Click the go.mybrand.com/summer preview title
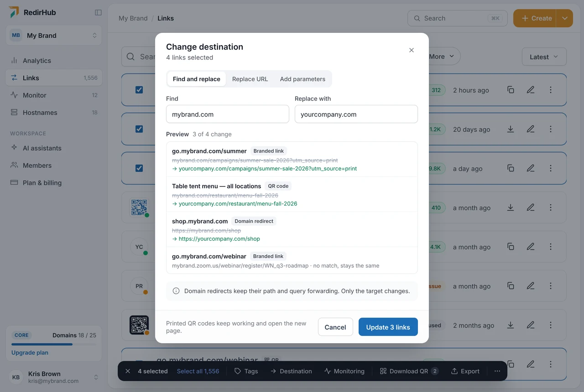Image resolution: width=584 pixels, height=392 pixels. pyautogui.click(x=209, y=151)
